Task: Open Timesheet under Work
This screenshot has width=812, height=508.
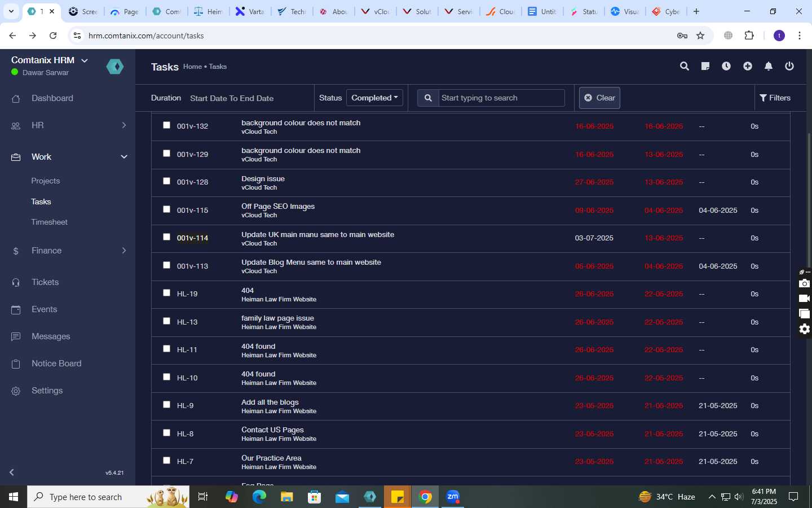Action: coord(50,222)
